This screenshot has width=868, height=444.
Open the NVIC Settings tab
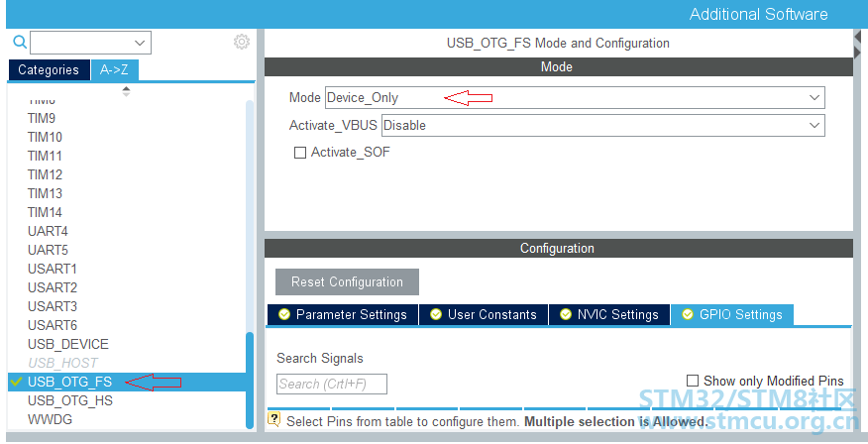tap(609, 314)
